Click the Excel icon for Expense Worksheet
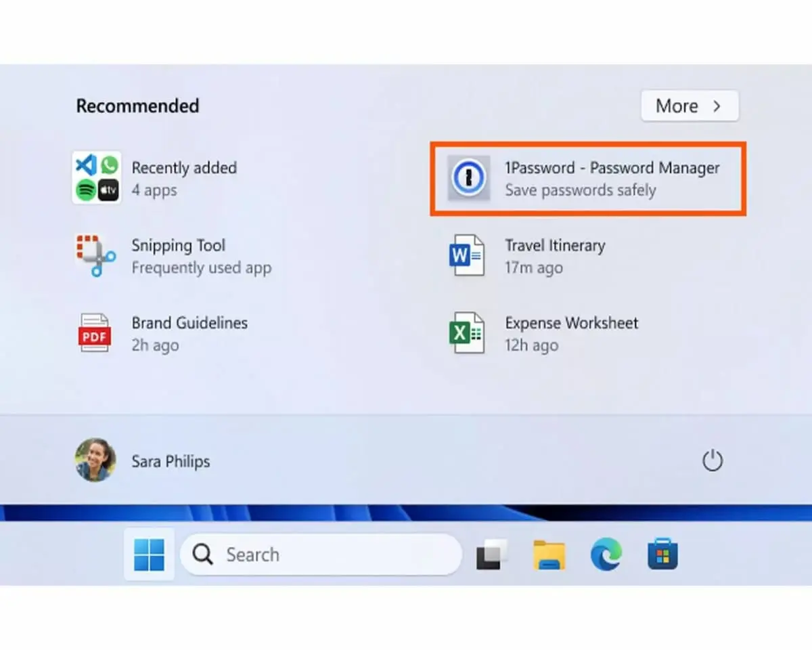 [x=467, y=333]
